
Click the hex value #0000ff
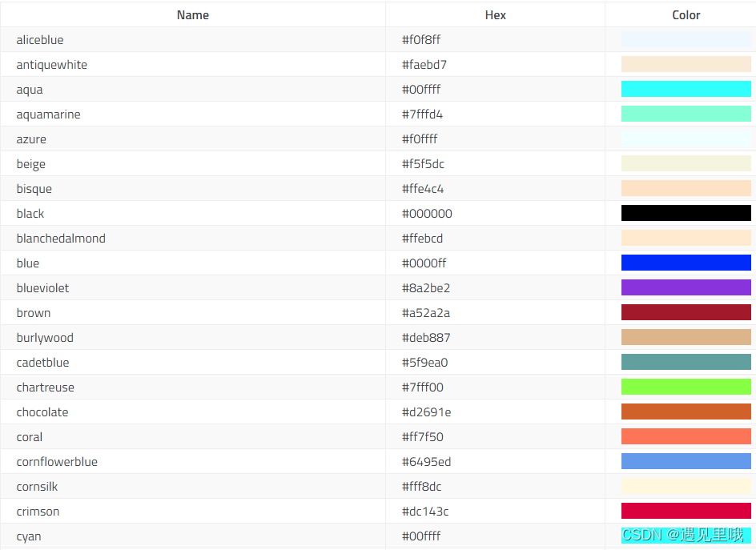[424, 263]
